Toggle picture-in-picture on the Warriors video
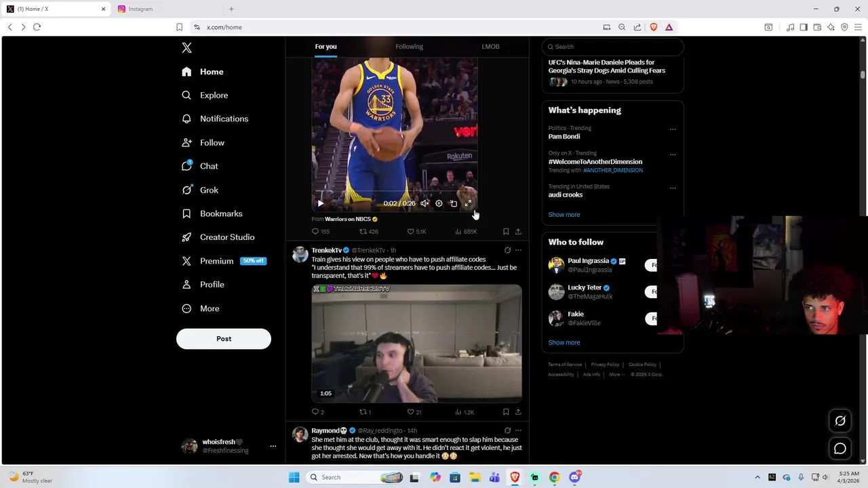 click(x=454, y=203)
